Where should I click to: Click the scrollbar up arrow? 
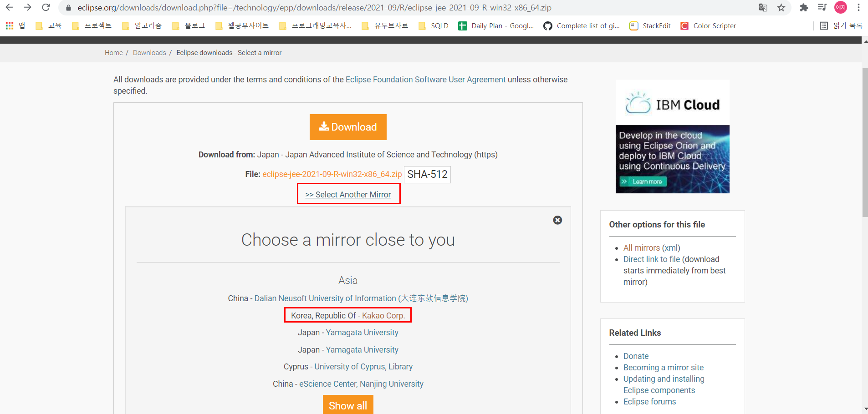[x=865, y=41]
